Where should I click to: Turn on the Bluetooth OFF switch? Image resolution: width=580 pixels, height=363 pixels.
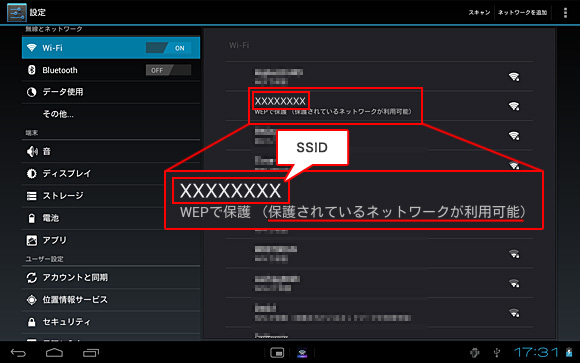click(169, 70)
